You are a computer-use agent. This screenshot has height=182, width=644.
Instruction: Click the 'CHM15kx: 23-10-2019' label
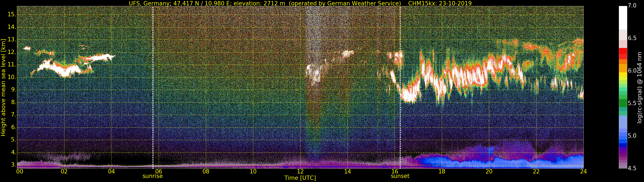440,3
